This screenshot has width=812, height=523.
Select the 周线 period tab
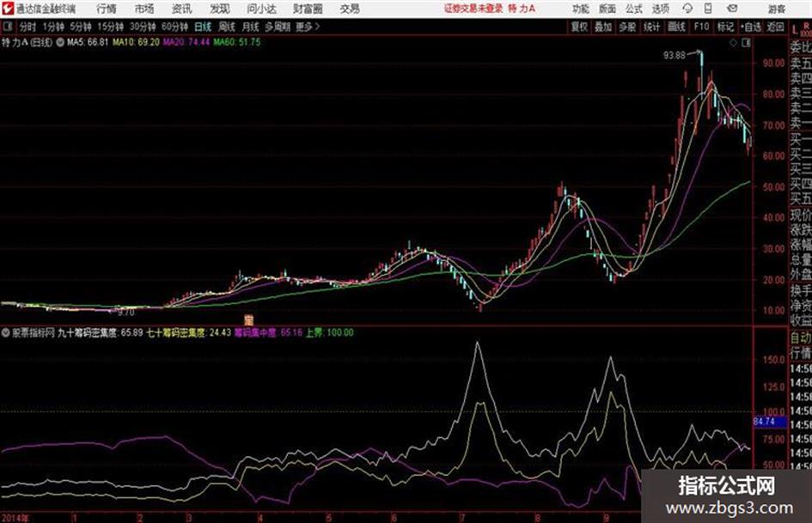pyautogui.click(x=227, y=27)
